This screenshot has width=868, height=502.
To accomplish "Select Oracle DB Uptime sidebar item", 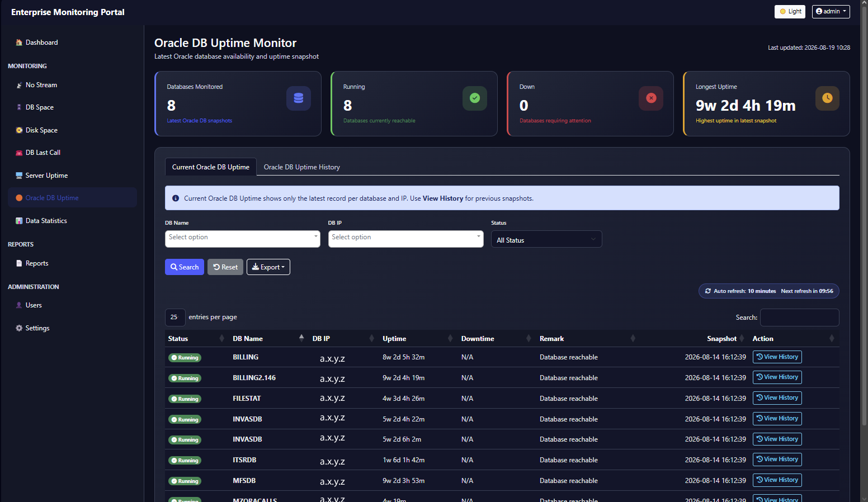I will pyautogui.click(x=72, y=198).
